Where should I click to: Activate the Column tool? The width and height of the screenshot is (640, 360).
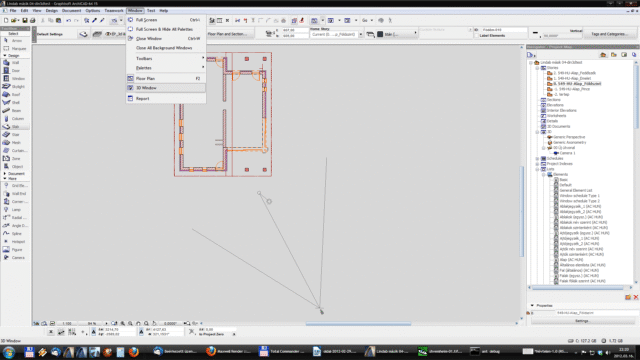click(x=16, y=119)
